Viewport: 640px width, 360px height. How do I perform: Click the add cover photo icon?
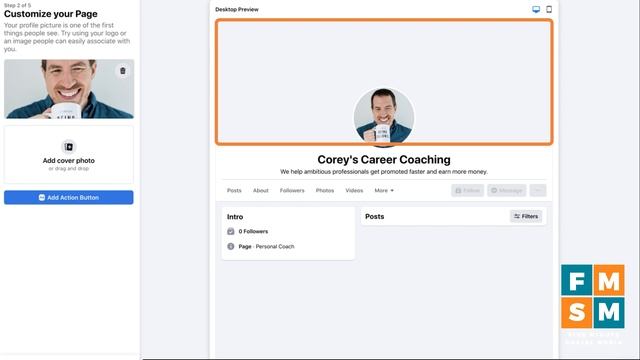(x=69, y=147)
